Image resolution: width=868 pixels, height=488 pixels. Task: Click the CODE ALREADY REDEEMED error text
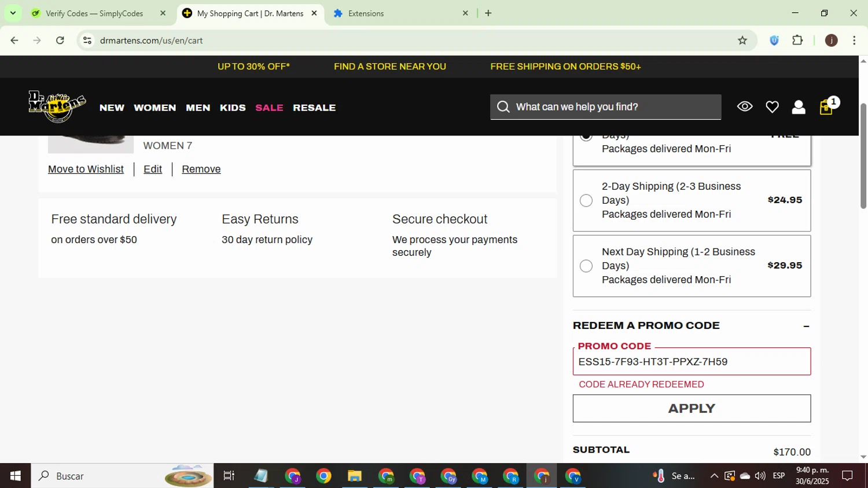point(641,384)
